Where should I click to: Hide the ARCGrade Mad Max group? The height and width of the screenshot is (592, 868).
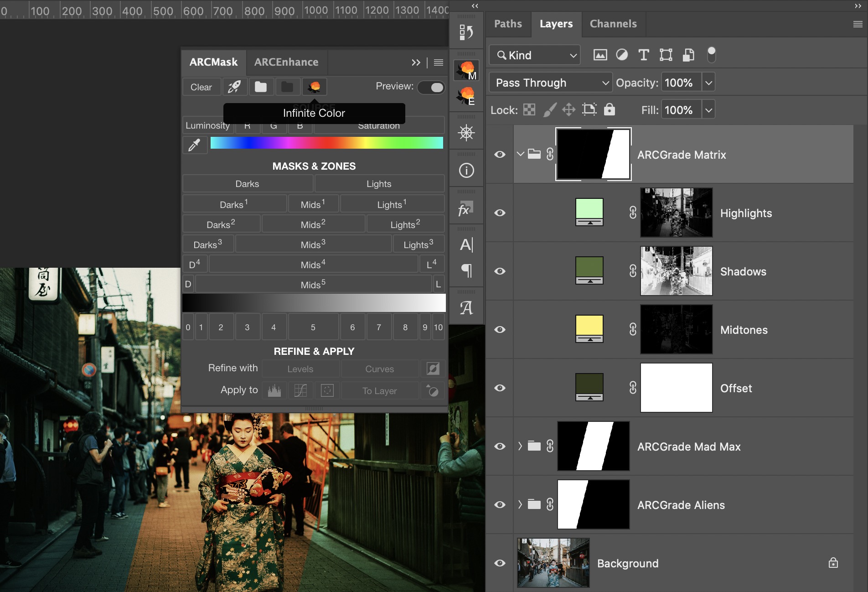pyautogui.click(x=500, y=447)
